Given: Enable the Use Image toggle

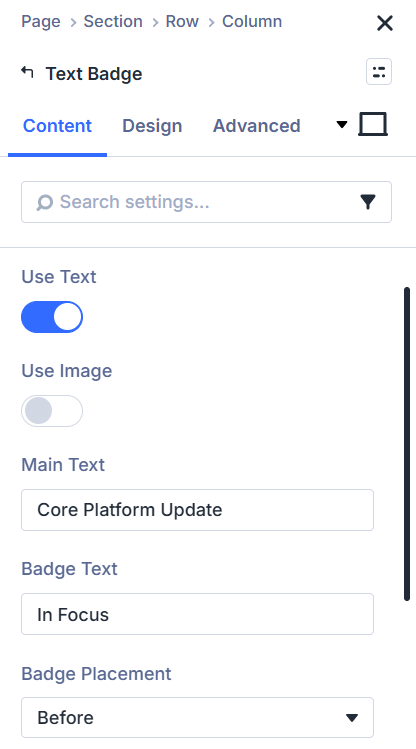Looking at the screenshot, I should [x=52, y=411].
